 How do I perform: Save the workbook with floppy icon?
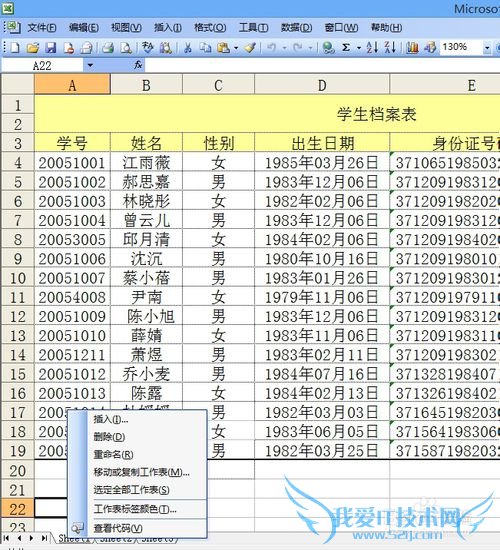pyautogui.click(x=51, y=47)
